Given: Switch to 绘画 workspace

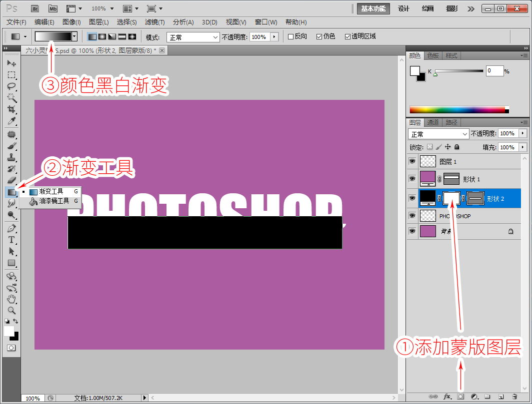Looking at the screenshot, I should tap(427, 8).
